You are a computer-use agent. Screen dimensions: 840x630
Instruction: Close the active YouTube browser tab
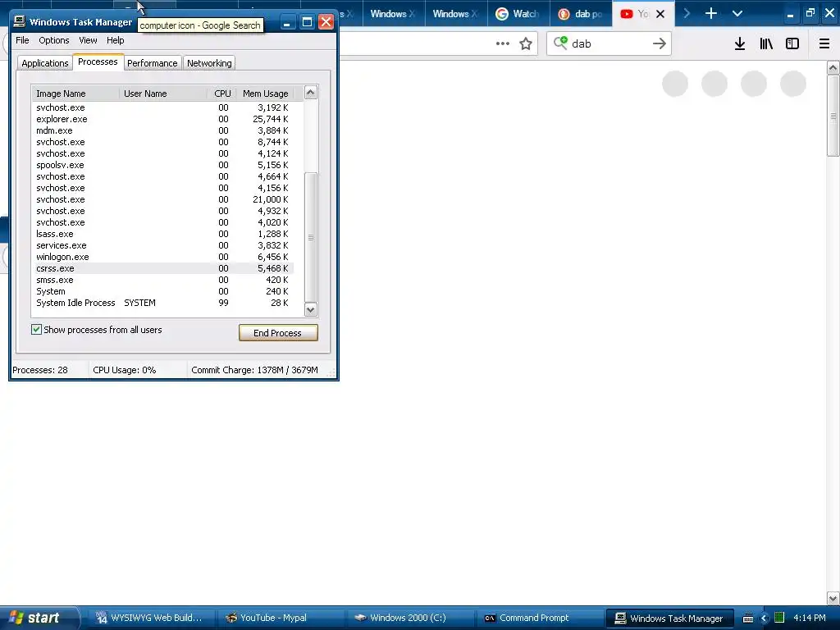(660, 14)
